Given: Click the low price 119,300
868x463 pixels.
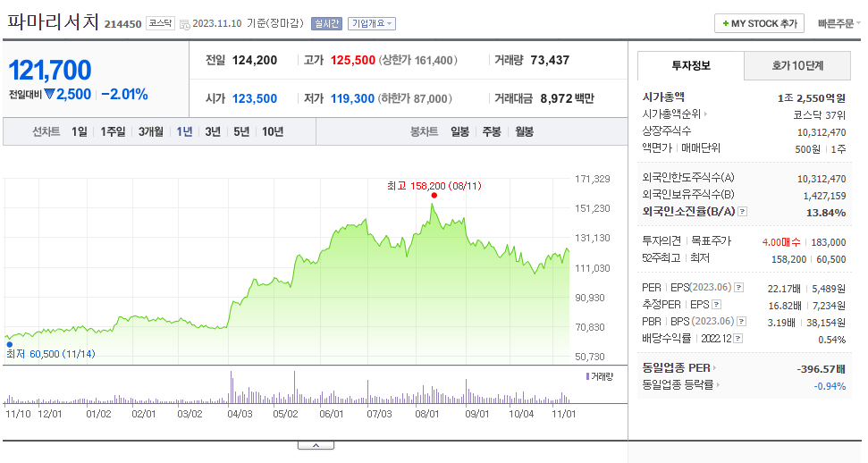Looking at the screenshot, I should click(352, 98).
